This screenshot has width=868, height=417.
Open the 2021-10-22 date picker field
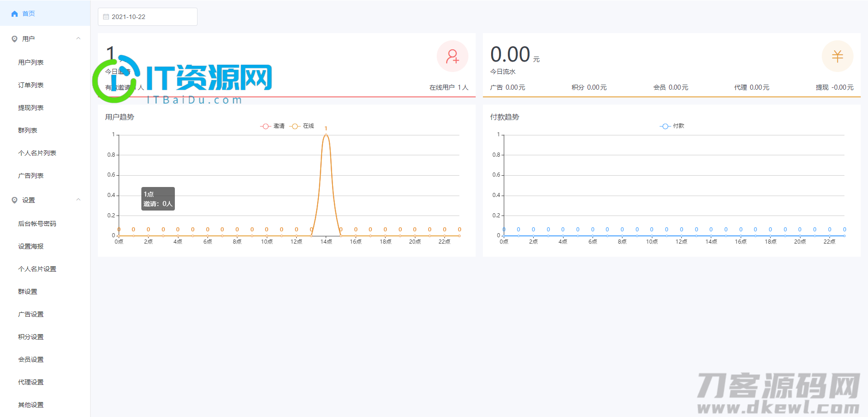click(x=148, y=17)
